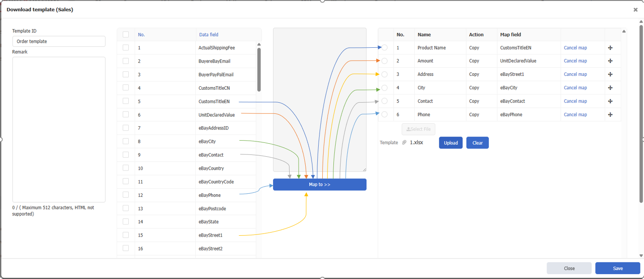Check the box for ActualShippingFee
This screenshot has width=644, height=279.
click(126, 47)
